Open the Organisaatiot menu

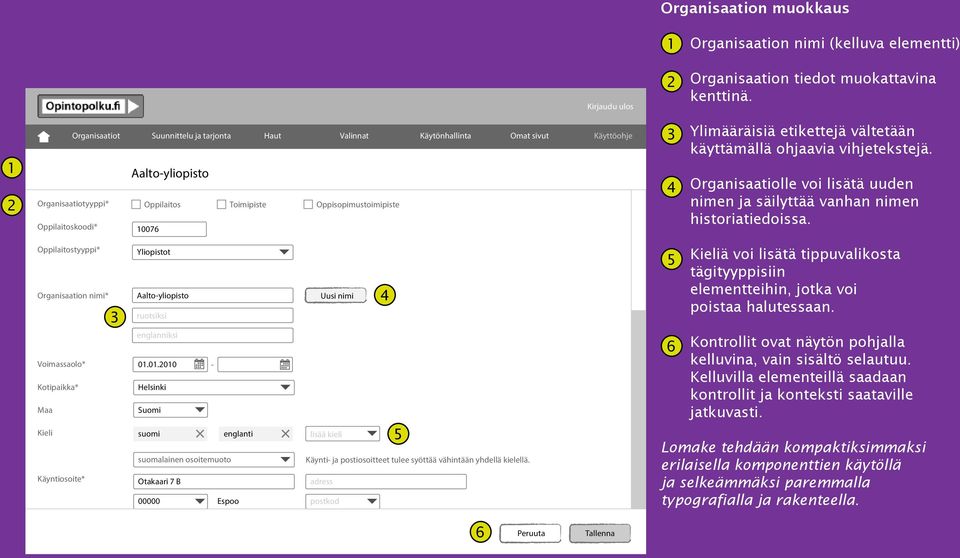96,136
